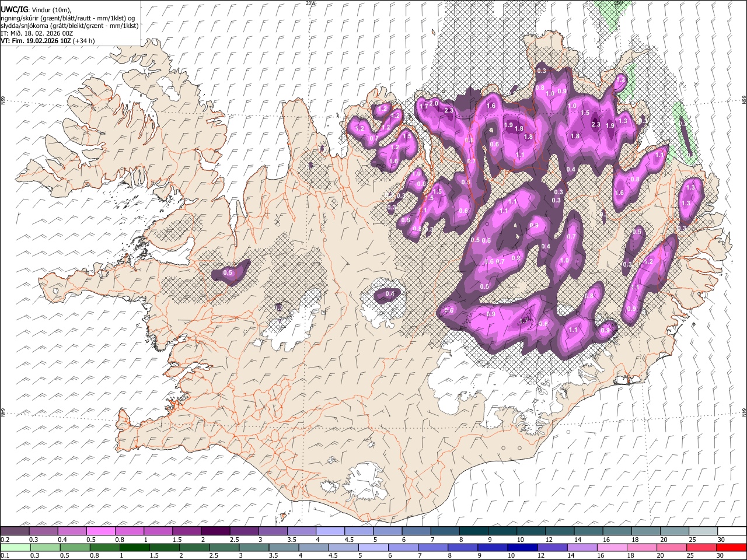Select the darkest purple snow swatch between 2 and 2.5
The height and width of the screenshot is (560, 747).
[x=215, y=531]
